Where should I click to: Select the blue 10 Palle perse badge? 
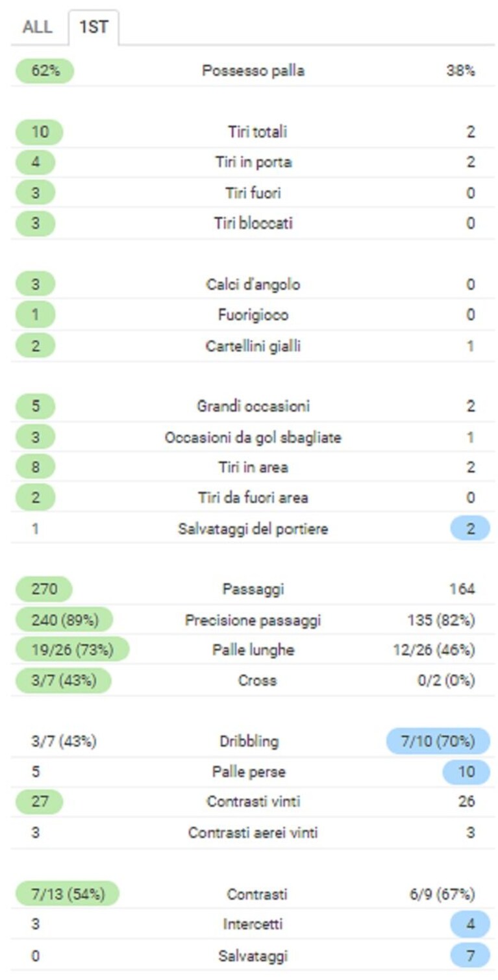466,772
